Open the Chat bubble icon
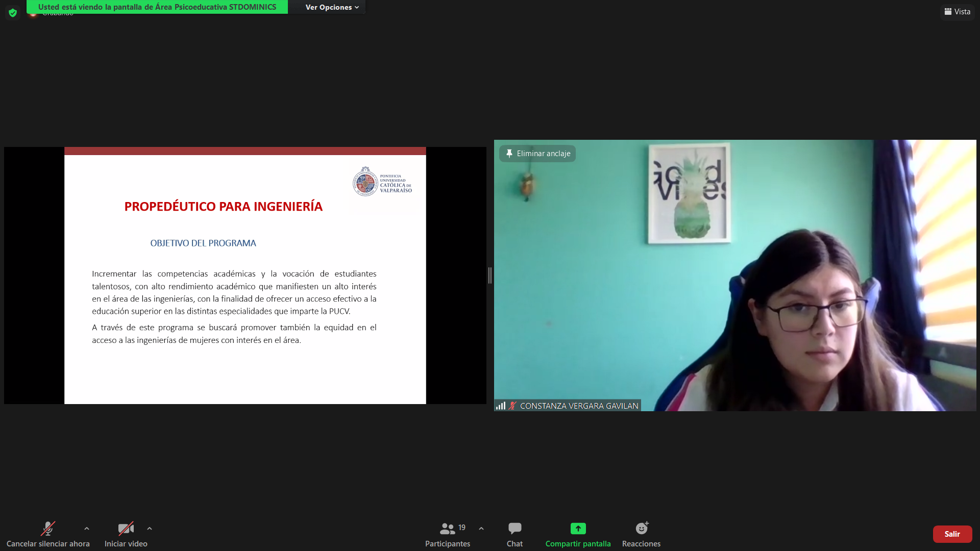This screenshot has width=980, height=551. pos(514,529)
